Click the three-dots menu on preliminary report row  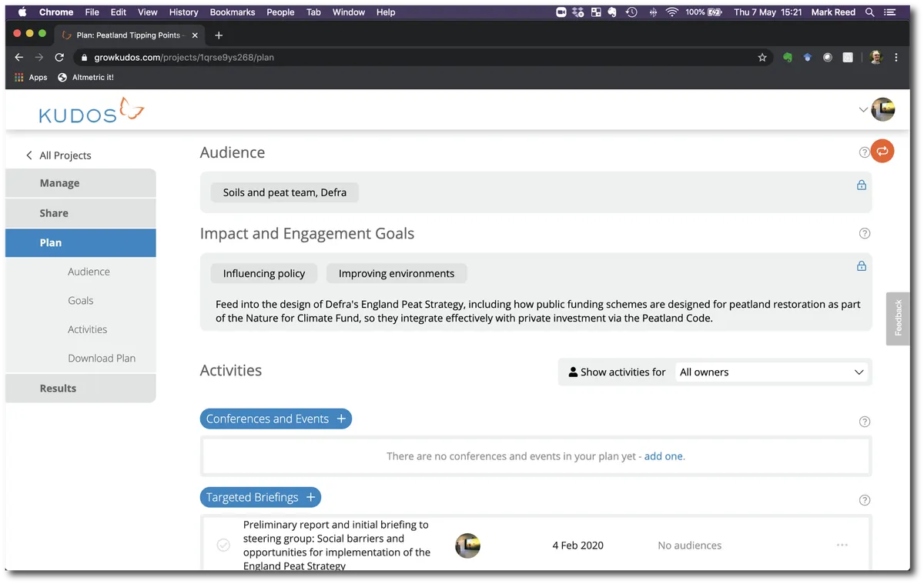(x=842, y=546)
